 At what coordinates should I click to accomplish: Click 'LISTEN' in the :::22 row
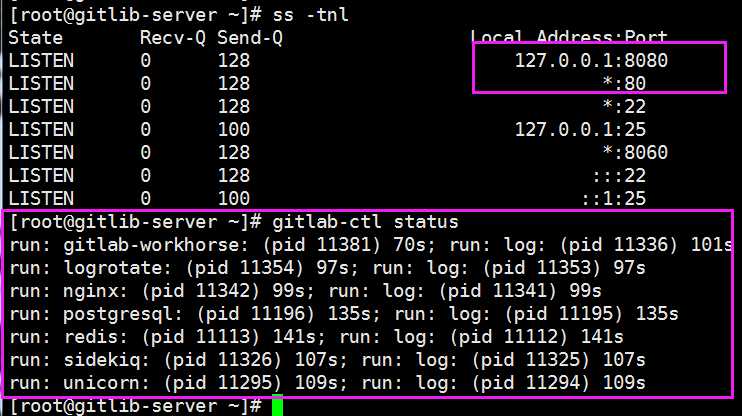[41, 175]
